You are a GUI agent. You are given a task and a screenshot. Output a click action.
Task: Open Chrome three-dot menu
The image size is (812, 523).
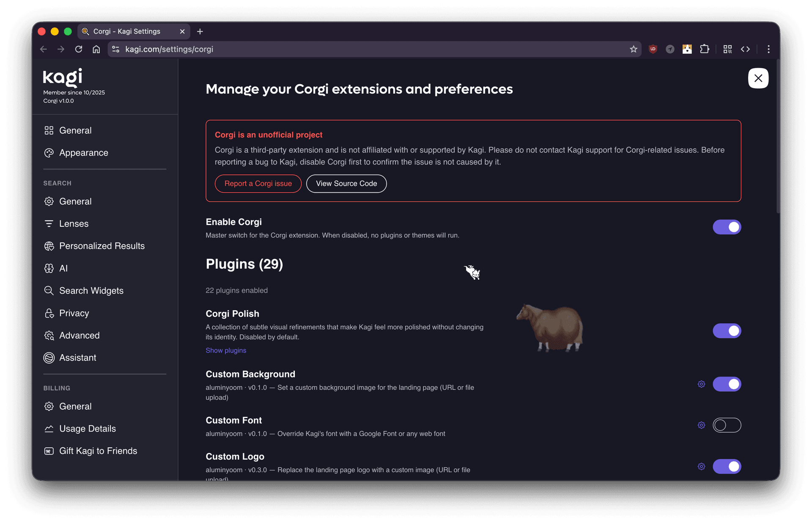tap(768, 49)
